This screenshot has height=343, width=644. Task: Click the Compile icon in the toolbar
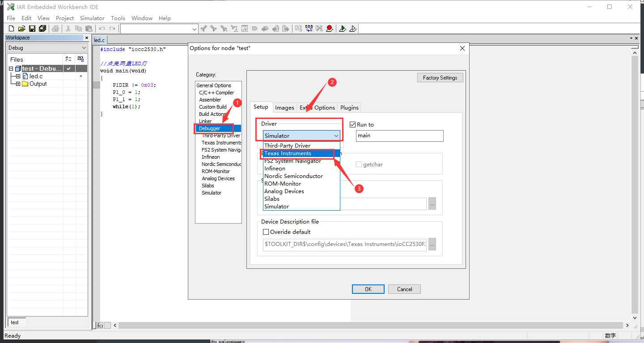pos(299,29)
